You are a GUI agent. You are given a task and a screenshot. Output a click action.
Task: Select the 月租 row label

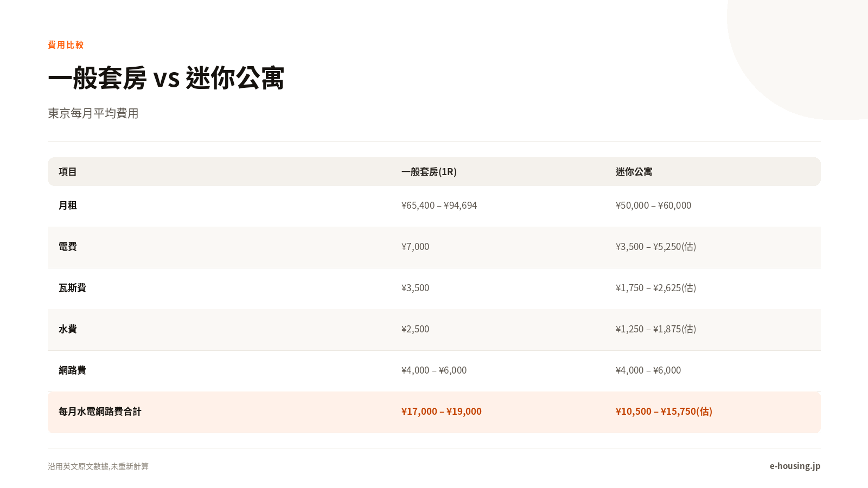pos(68,206)
